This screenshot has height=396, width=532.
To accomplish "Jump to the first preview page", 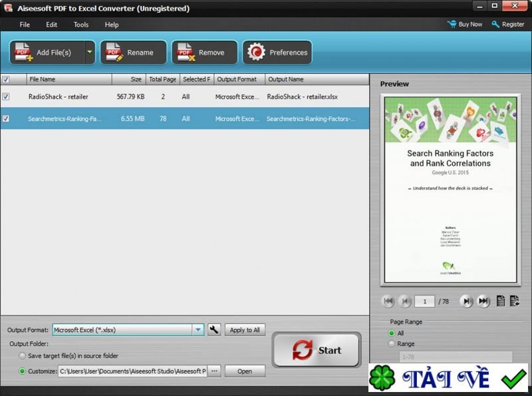I will coord(389,301).
